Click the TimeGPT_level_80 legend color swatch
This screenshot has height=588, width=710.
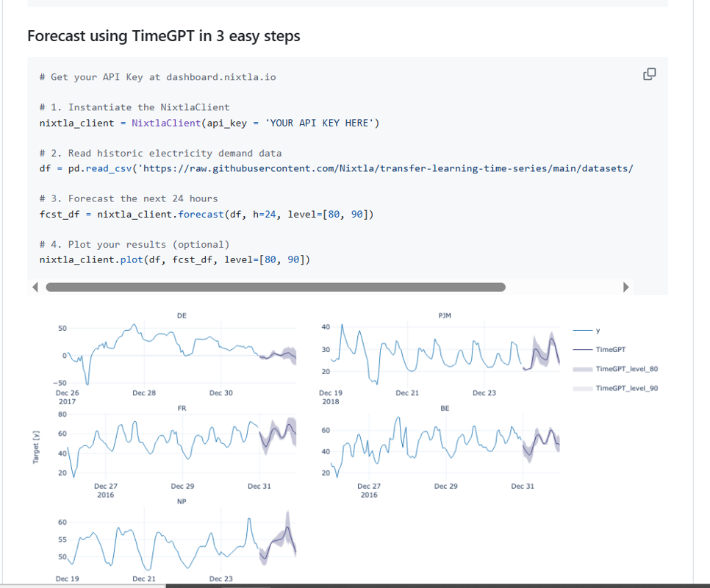click(584, 369)
